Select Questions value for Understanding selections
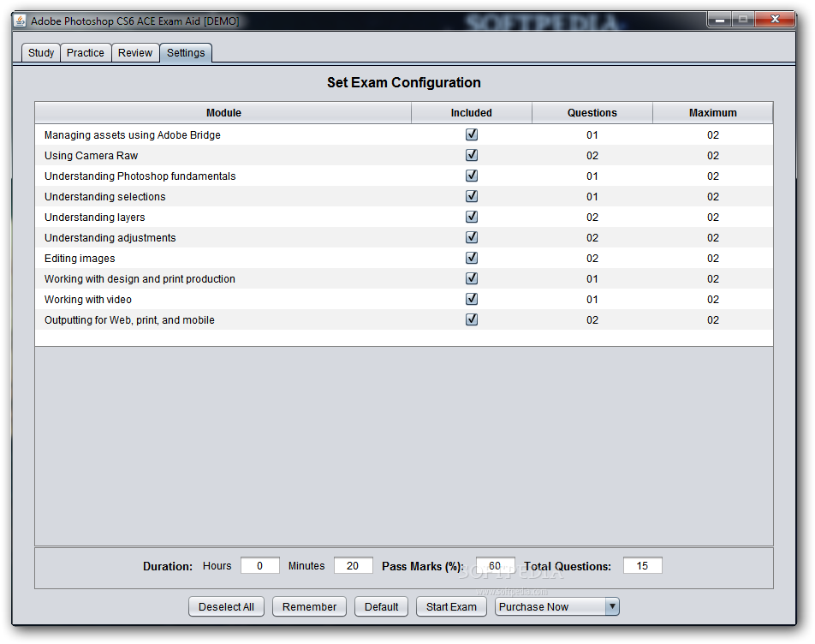This screenshot has height=644, width=815. coord(592,196)
